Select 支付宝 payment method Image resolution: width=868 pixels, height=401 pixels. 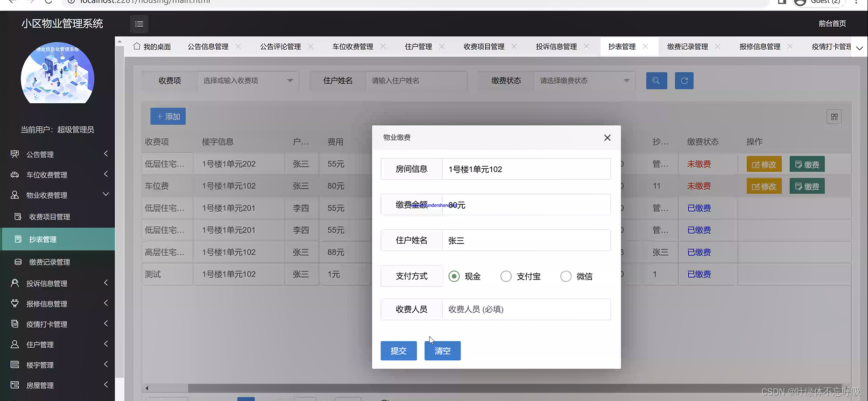coord(506,276)
